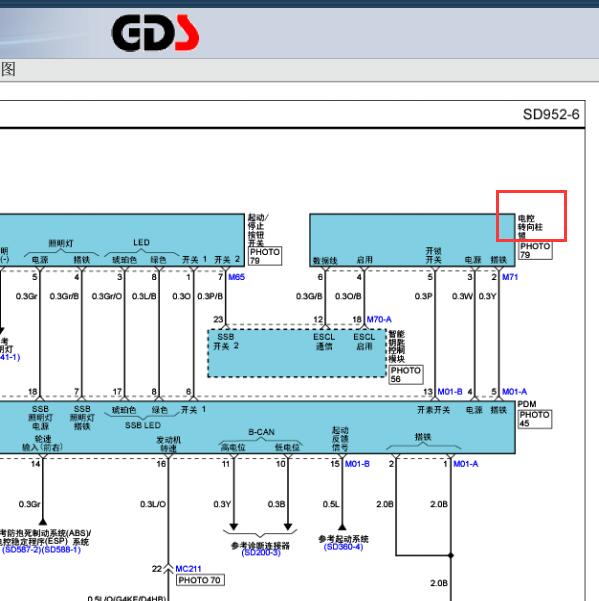Open M01-A connector link beside pin 5
The image size is (599, 601).
tap(514, 392)
